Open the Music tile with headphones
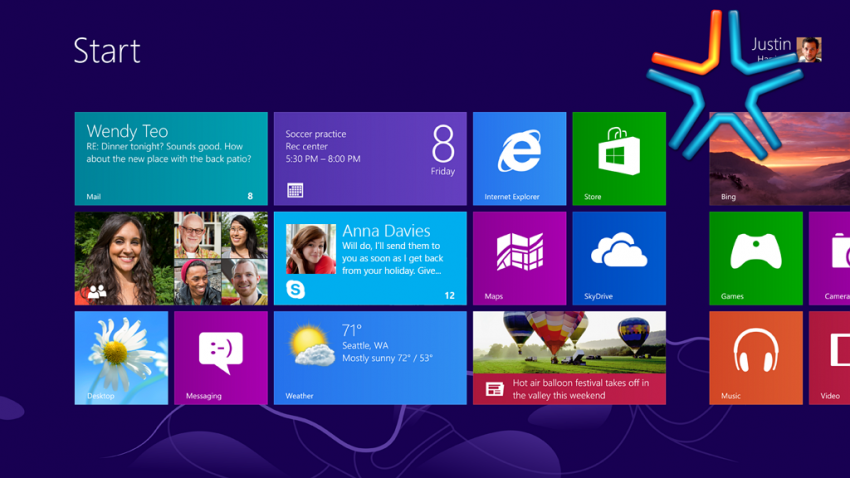 (756, 358)
